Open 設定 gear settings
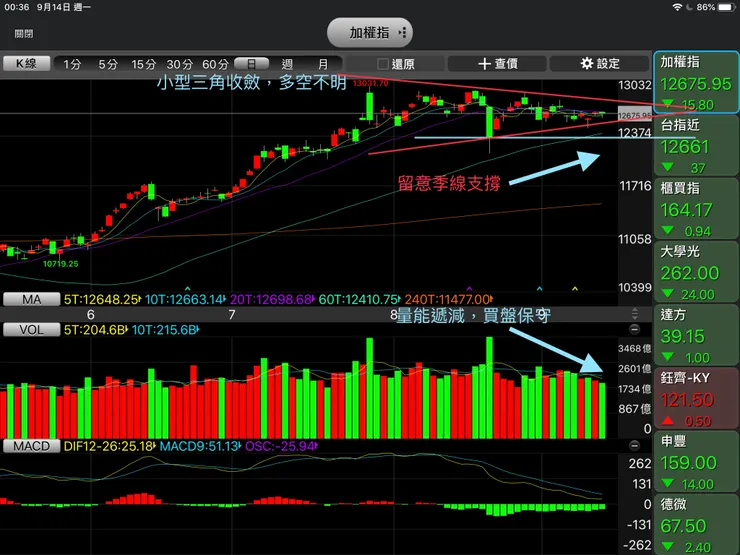This screenshot has height=555, width=740. (599, 64)
